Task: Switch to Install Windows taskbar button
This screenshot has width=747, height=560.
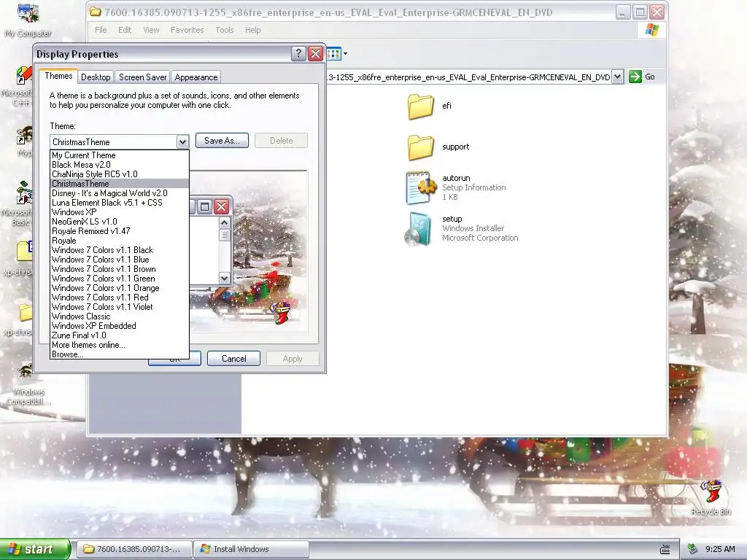Action: coord(252,549)
